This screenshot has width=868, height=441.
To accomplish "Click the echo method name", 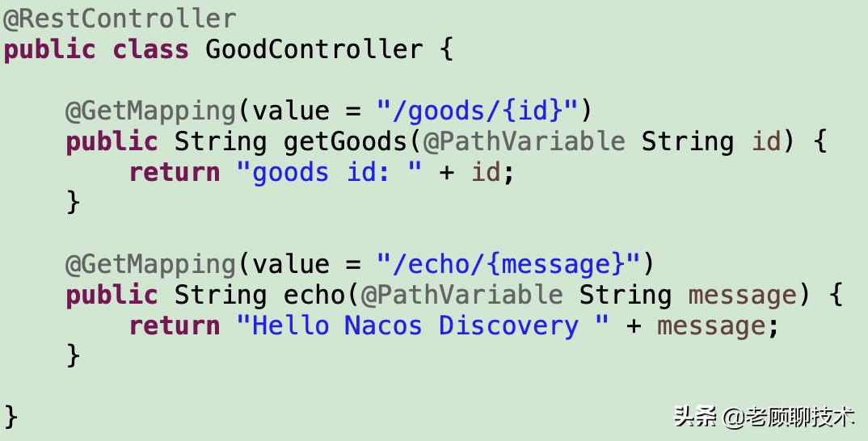I will point(314,295).
